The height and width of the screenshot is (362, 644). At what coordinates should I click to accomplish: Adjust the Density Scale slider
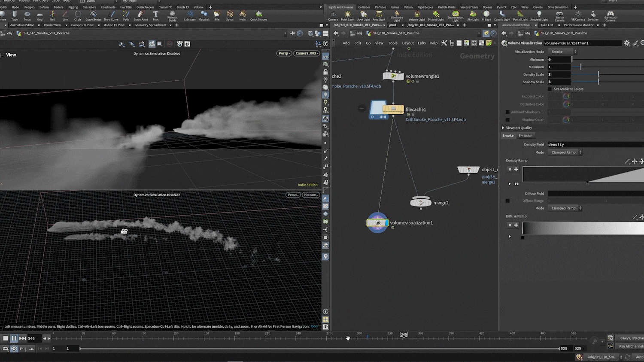pos(608,74)
